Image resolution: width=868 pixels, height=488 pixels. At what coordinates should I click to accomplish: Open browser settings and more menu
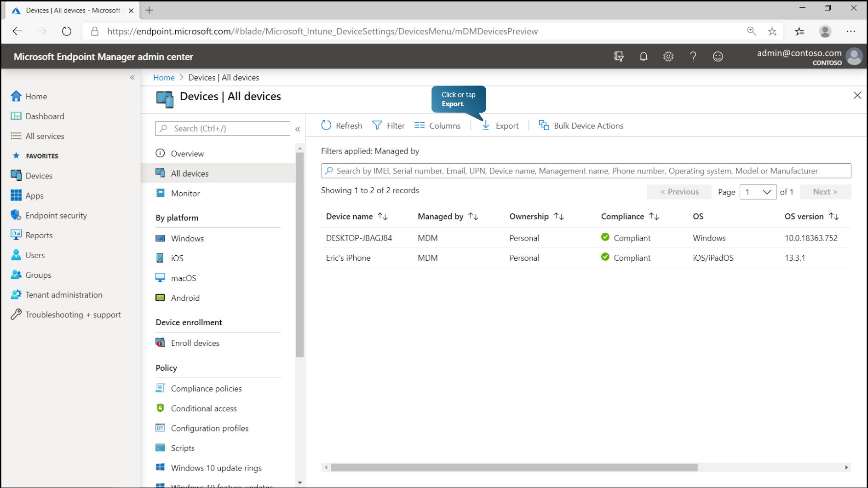(x=851, y=31)
